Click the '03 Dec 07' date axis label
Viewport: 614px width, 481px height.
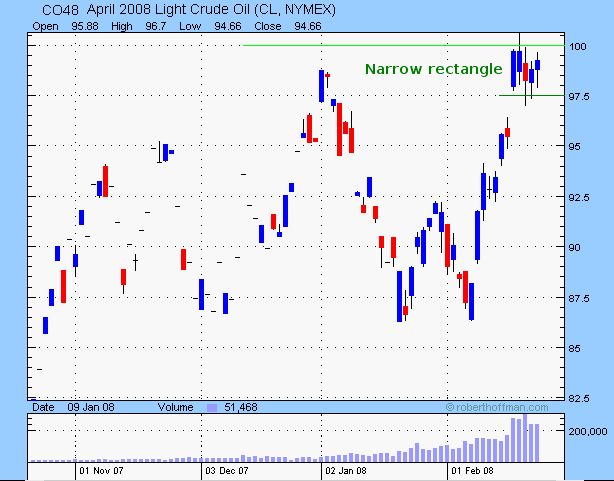pos(227,470)
